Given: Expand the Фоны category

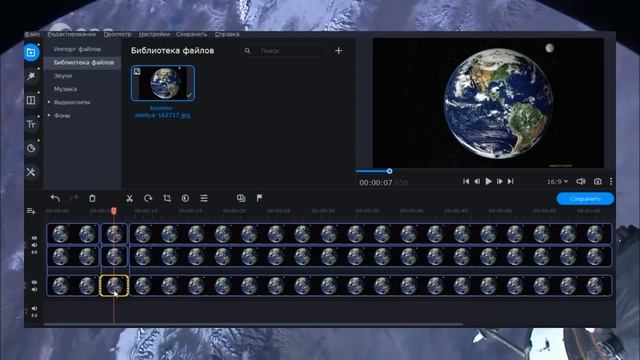Looking at the screenshot, I should click(x=49, y=116).
